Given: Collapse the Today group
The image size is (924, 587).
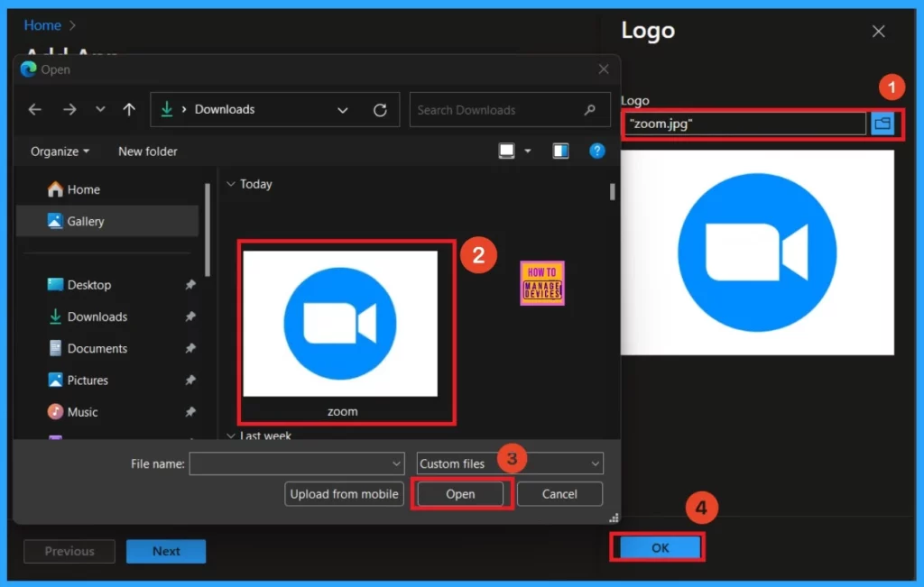Looking at the screenshot, I should pos(231,184).
